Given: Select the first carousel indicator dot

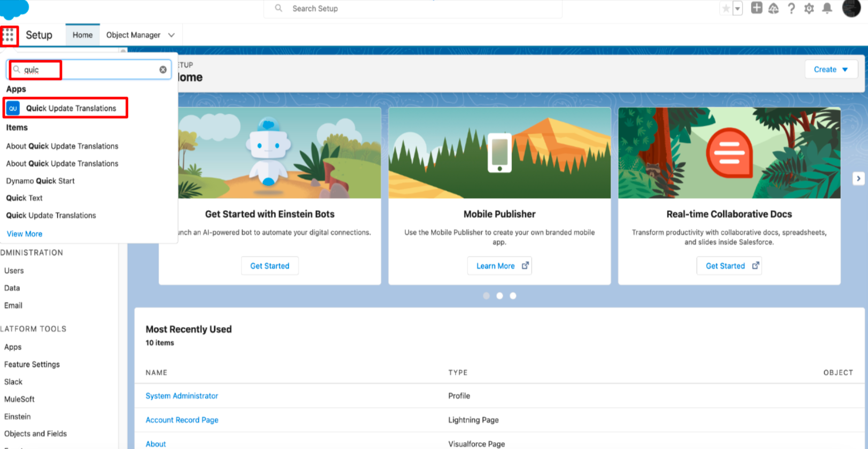Looking at the screenshot, I should (x=486, y=296).
